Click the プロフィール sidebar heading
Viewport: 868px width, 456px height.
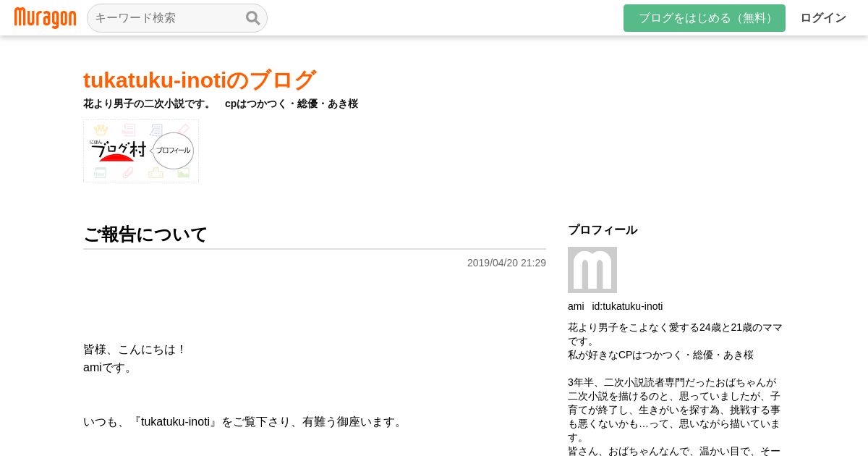click(603, 230)
